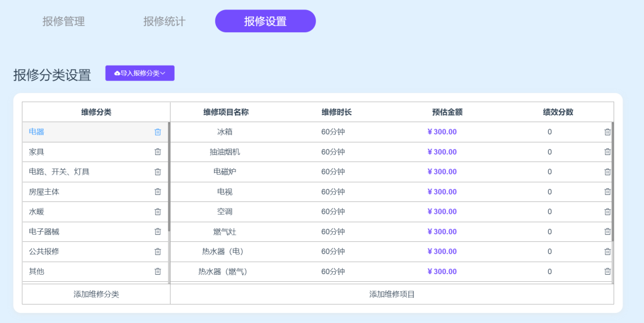Click 60分钟 duration in 冰箱 row
Screen dimensions: 644x323
point(333,132)
